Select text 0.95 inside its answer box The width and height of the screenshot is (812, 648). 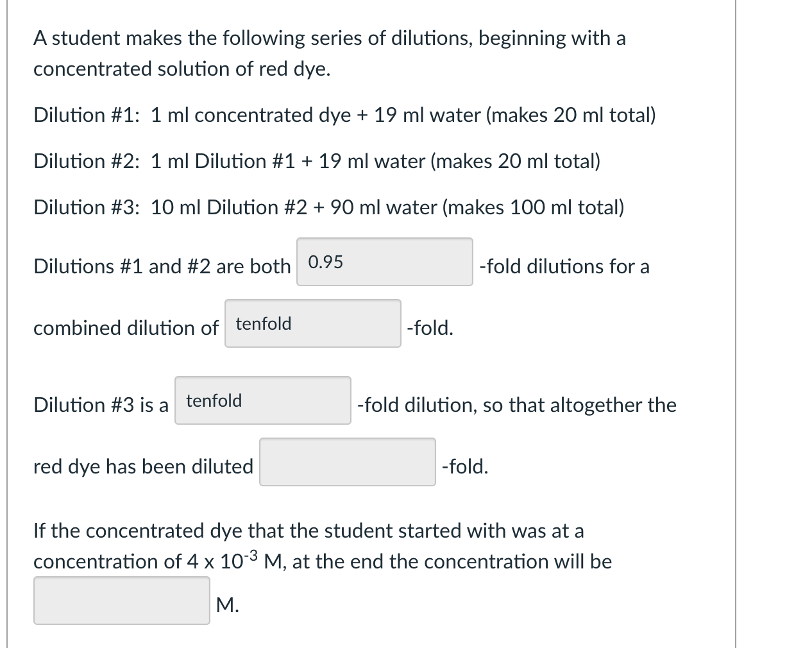pos(324,262)
